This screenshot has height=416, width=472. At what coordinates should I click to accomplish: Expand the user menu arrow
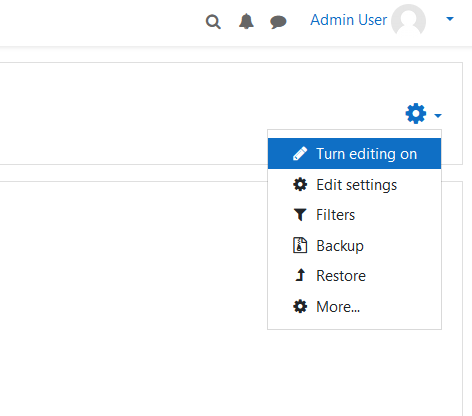pyautogui.click(x=450, y=19)
